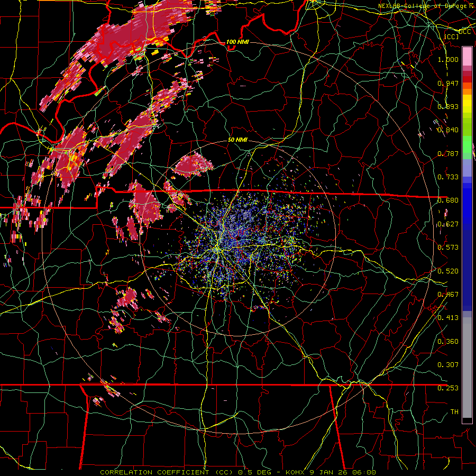Image resolution: width=476 pixels, height=476 pixels.
Task: Click the "TH" legend label
Action: pyautogui.click(x=454, y=412)
